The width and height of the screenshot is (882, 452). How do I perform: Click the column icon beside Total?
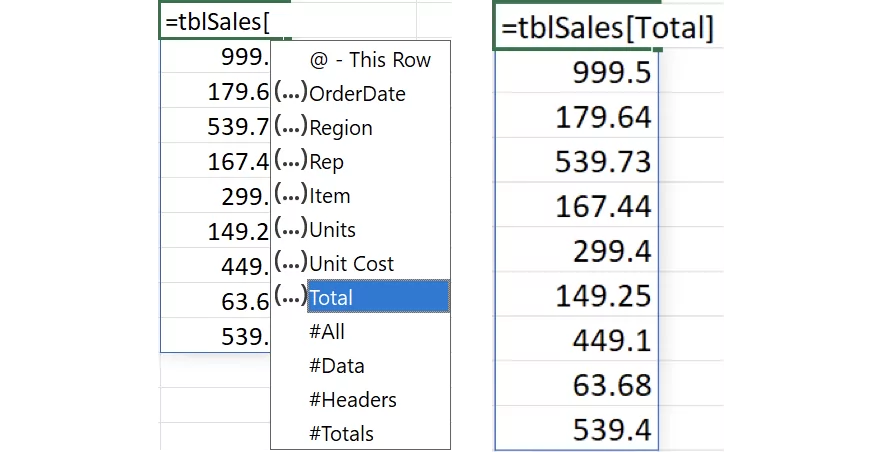290,297
